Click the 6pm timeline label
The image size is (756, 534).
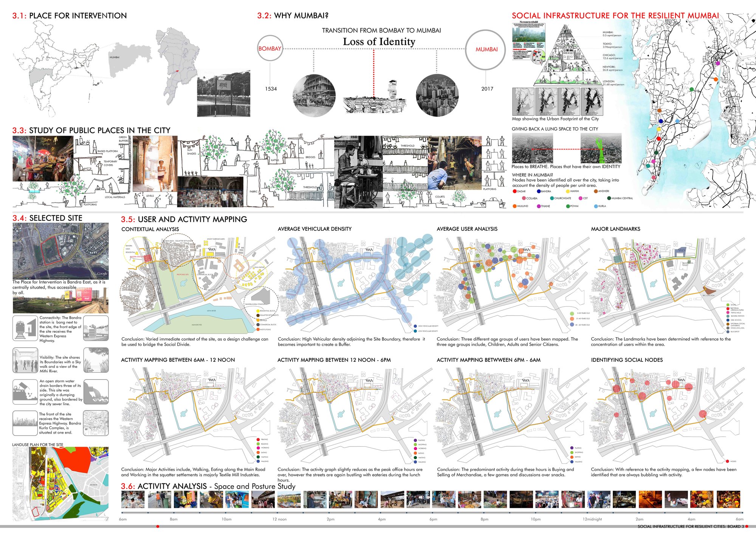(433, 519)
